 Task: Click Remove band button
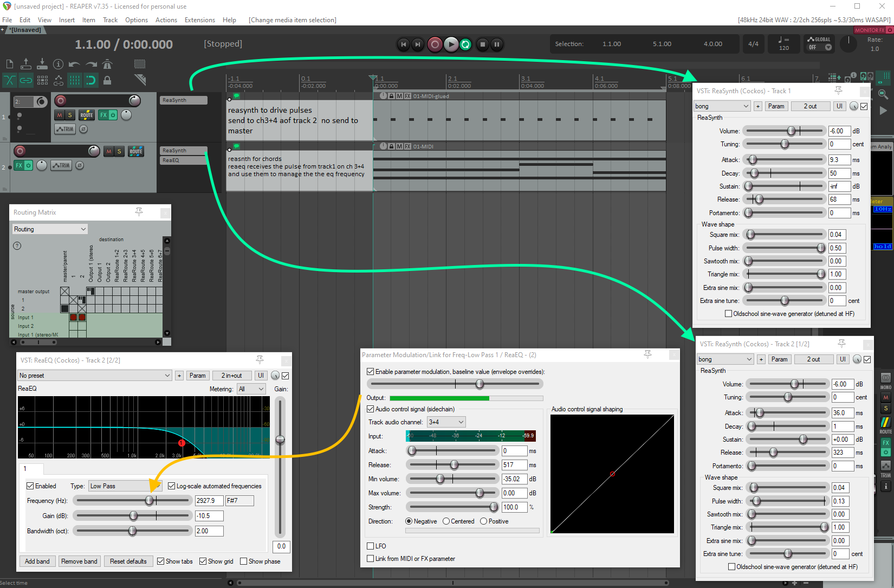[x=79, y=561]
